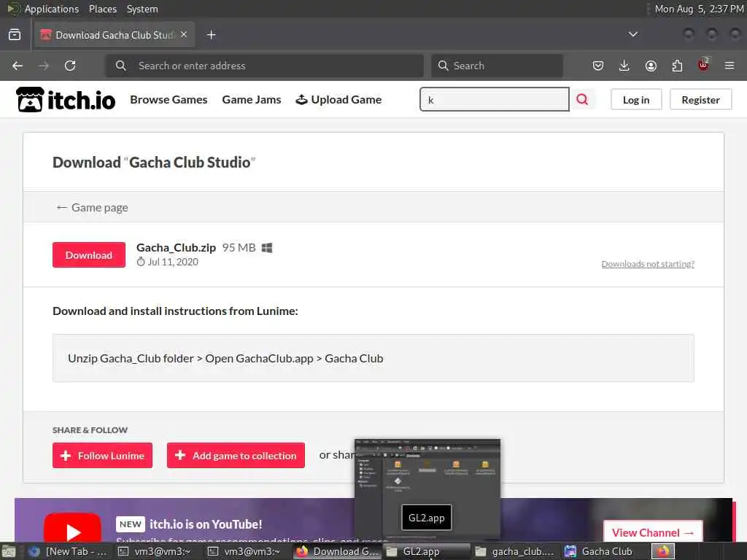Click the YouTube play logo in banner
This screenshot has height=560, width=747.
tap(72, 529)
